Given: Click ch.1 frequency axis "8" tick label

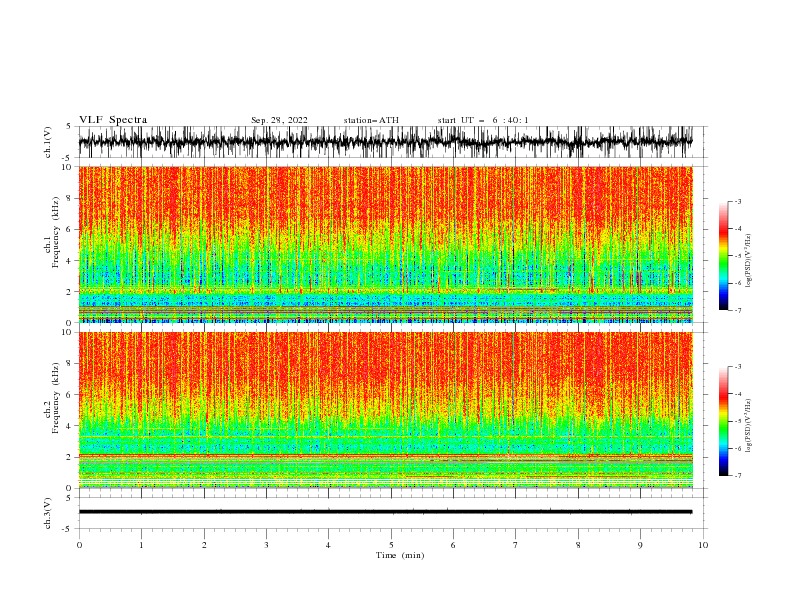Looking at the screenshot, I should (x=69, y=198).
